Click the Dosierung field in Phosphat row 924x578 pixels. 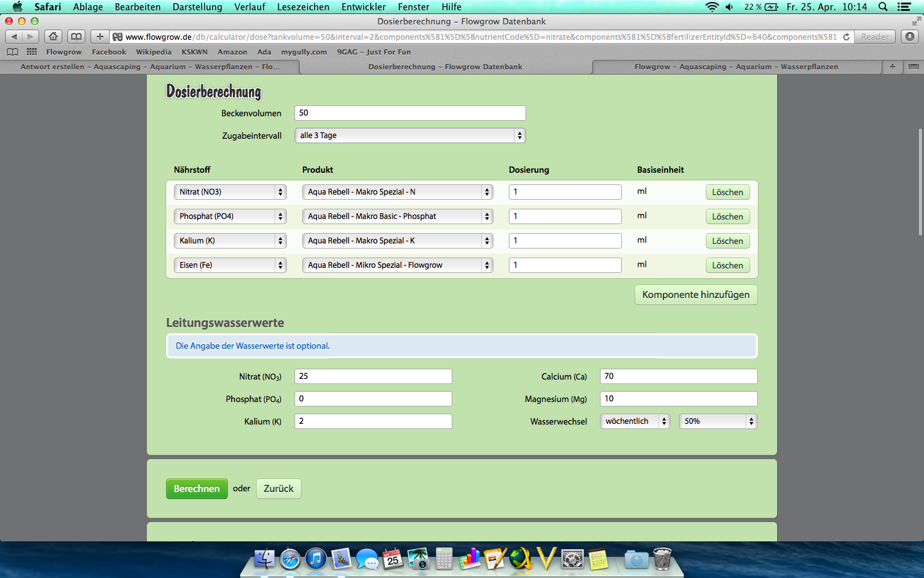point(565,216)
